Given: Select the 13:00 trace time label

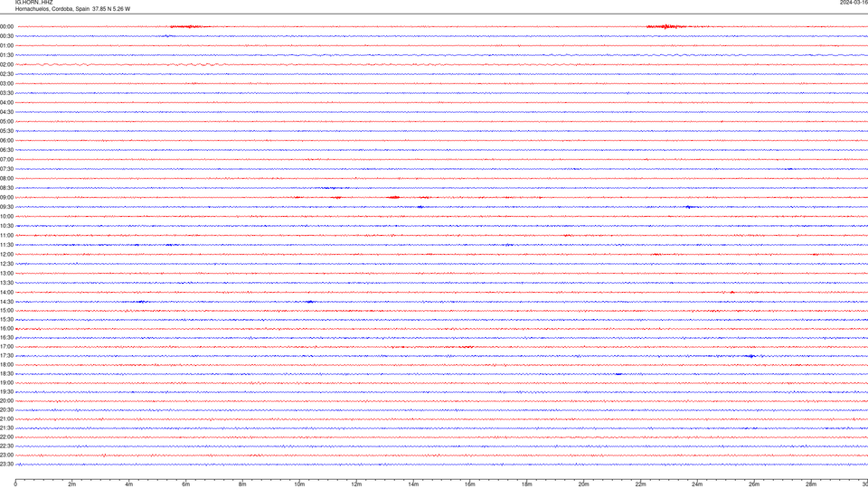Looking at the screenshot, I should [x=6, y=273].
